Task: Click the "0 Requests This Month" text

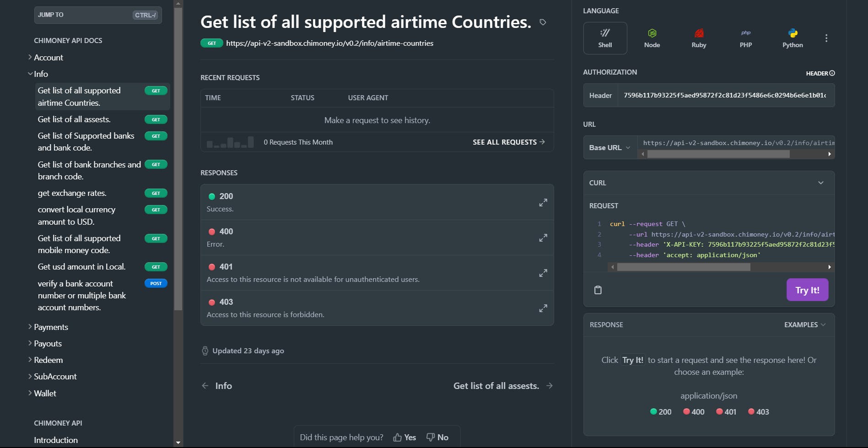Action: pos(298,142)
